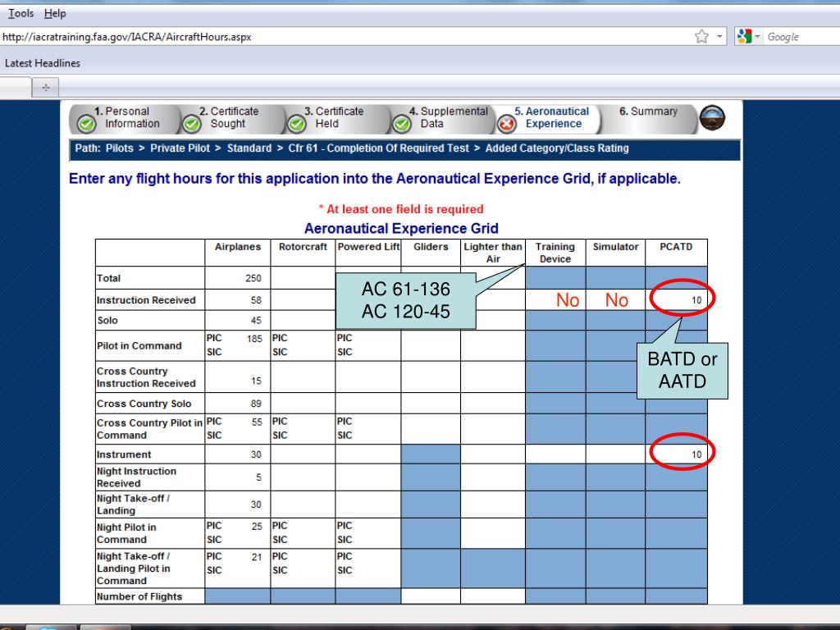Click the round IACRA gauge logo icon
The height and width of the screenshot is (630, 840).
[x=713, y=118]
